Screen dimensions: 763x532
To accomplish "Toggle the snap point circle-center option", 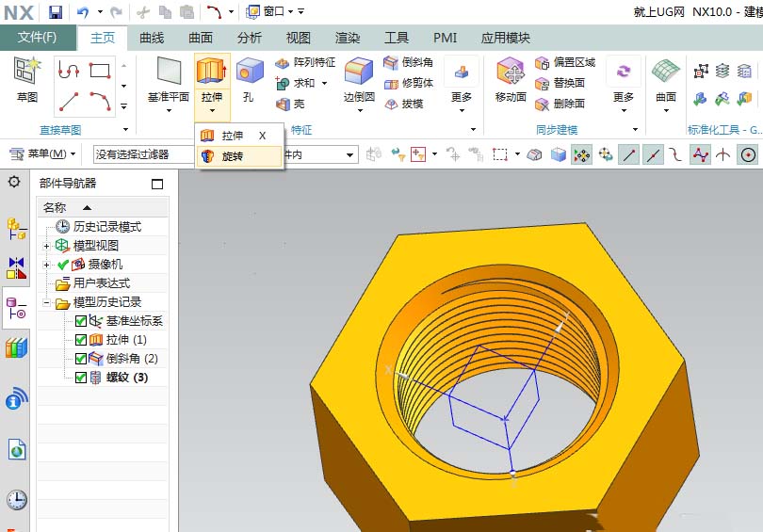I will pyautogui.click(x=748, y=155).
